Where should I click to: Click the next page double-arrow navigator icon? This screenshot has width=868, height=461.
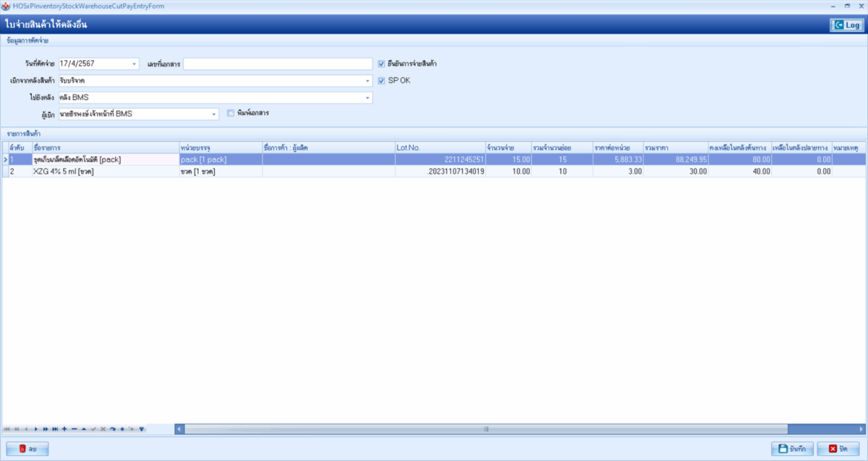tap(46, 429)
